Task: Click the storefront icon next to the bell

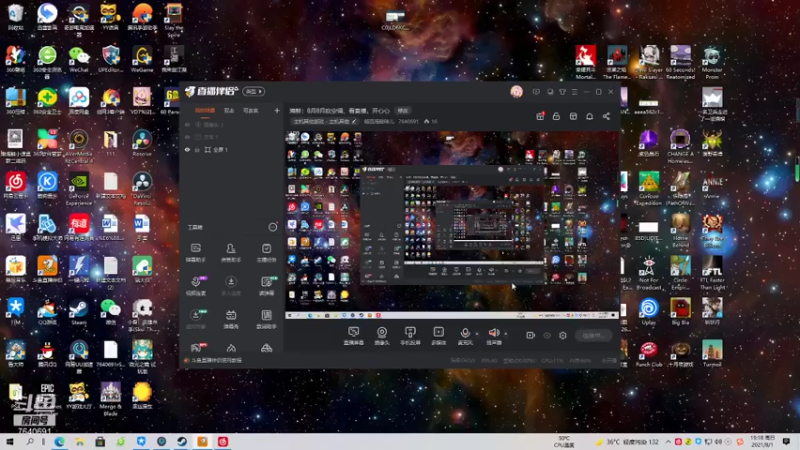Action: (573, 116)
